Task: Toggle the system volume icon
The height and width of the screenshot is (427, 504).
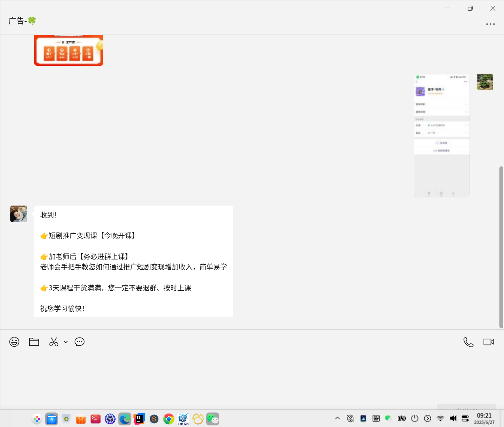Action: point(453,418)
